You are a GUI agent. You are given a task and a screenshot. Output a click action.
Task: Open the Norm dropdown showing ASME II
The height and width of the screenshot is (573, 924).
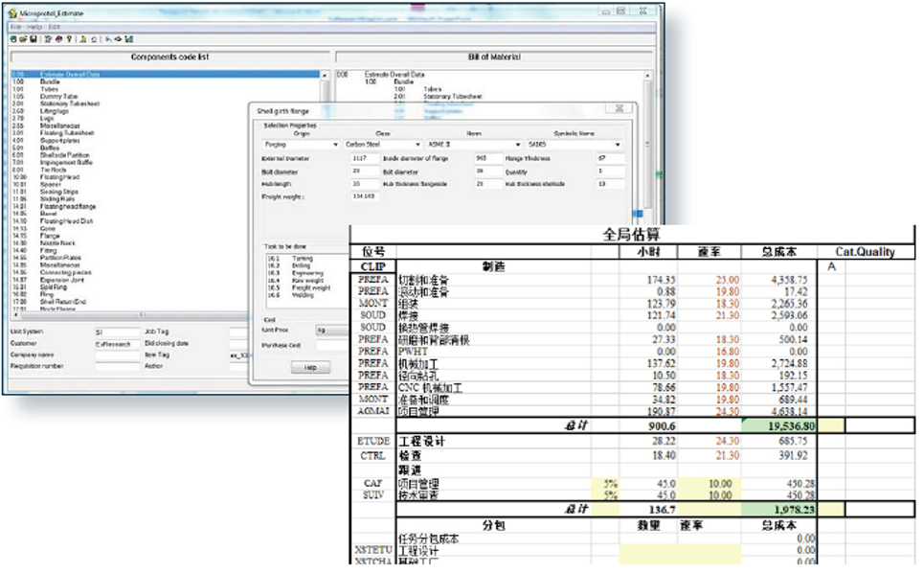519,146
